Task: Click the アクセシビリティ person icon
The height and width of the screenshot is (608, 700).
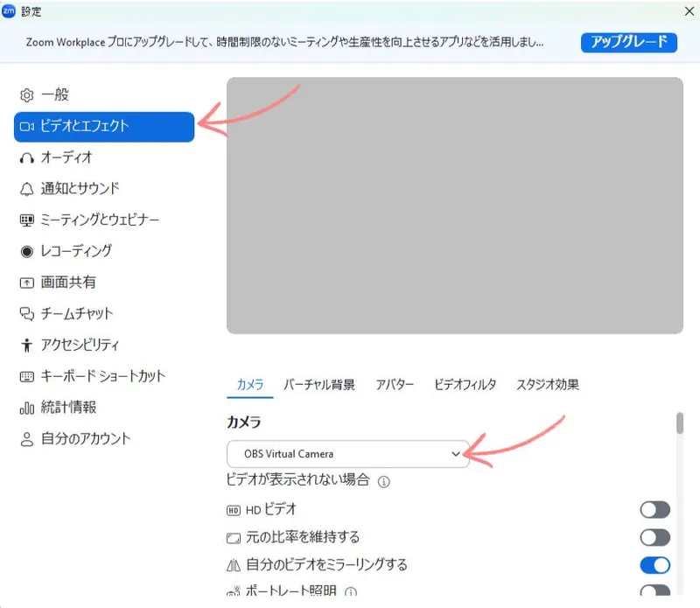Action: click(26, 345)
